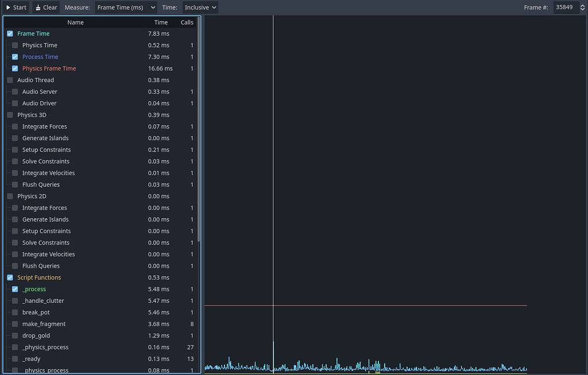
Task: Check the make_fragment checkbox
Action: click(x=15, y=324)
